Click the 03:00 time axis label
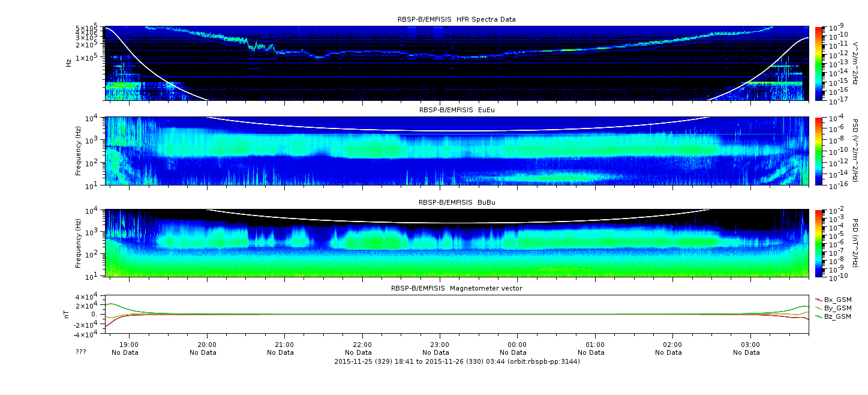The image size is (868, 395). point(750,345)
